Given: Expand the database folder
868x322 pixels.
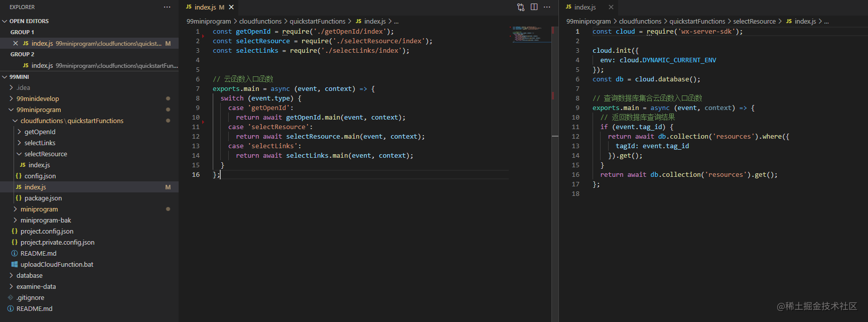Looking at the screenshot, I should point(89,276).
